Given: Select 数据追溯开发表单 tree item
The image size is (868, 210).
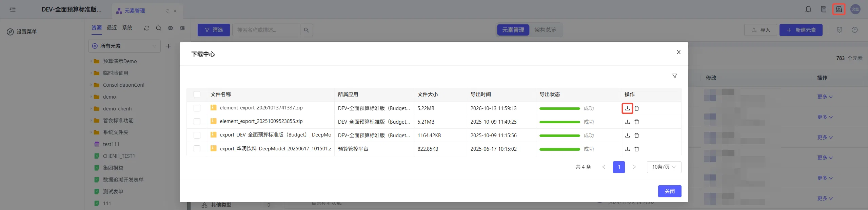Looking at the screenshot, I should (x=123, y=180).
